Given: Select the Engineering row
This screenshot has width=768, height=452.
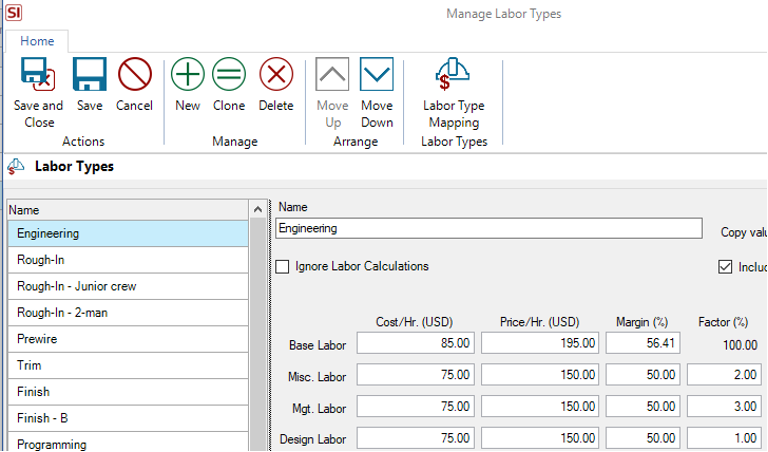Looking at the screenshot, I should click(x=128, y=234).
